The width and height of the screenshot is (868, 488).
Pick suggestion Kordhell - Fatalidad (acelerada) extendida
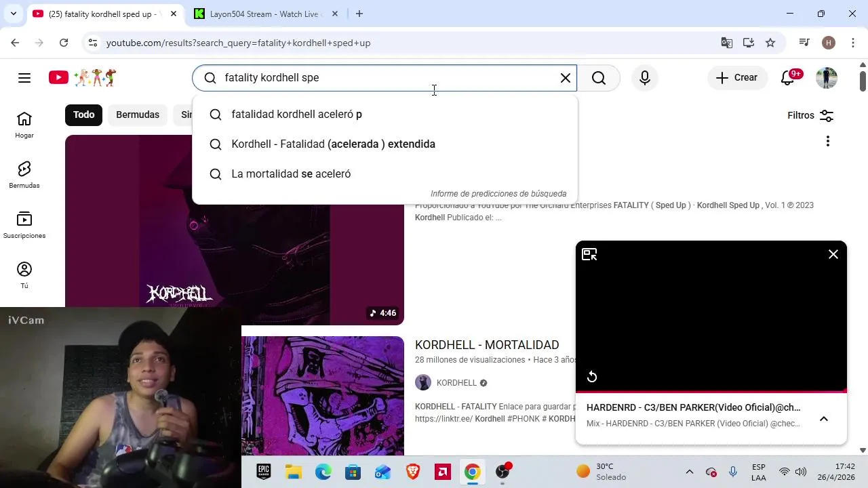pos(385,144)
